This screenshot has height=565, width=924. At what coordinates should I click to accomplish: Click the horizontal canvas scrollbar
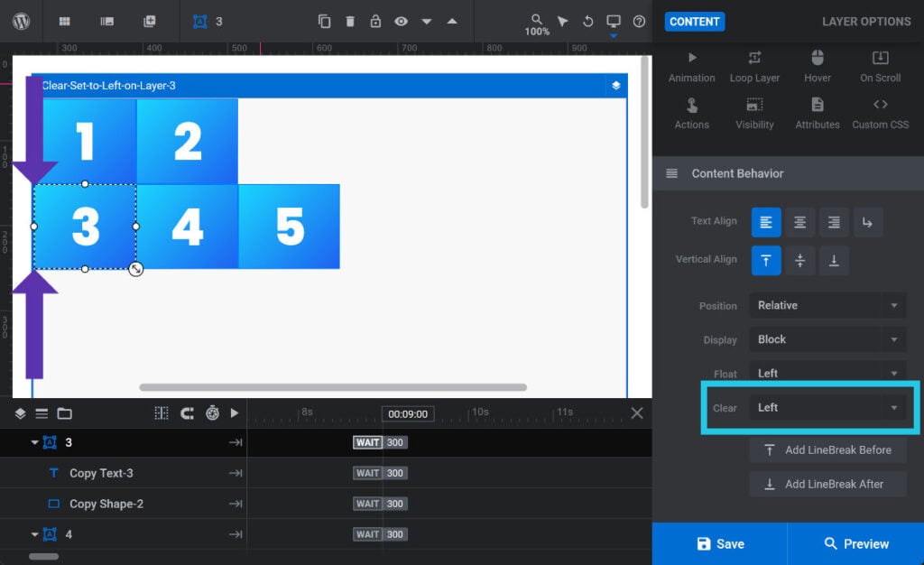pos(332,387)
